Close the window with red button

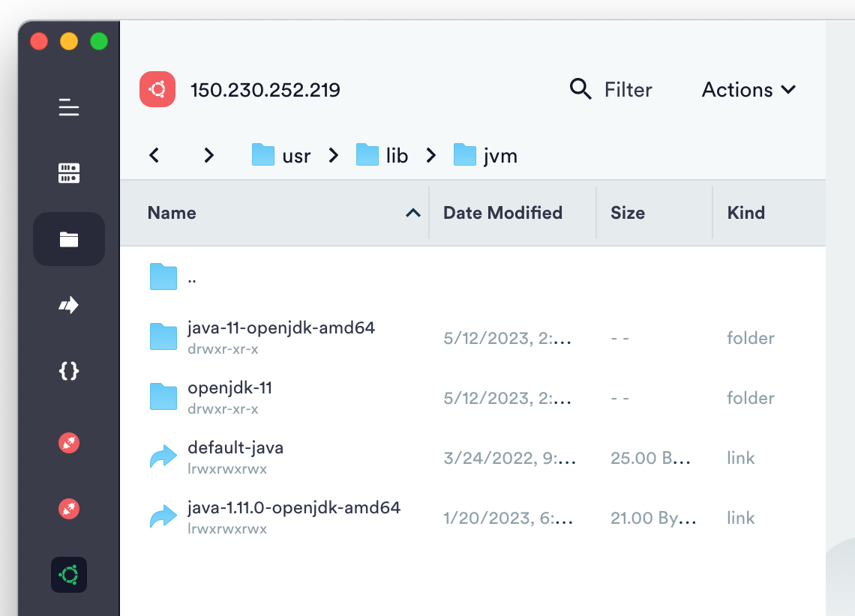click(x=39, y=41)
